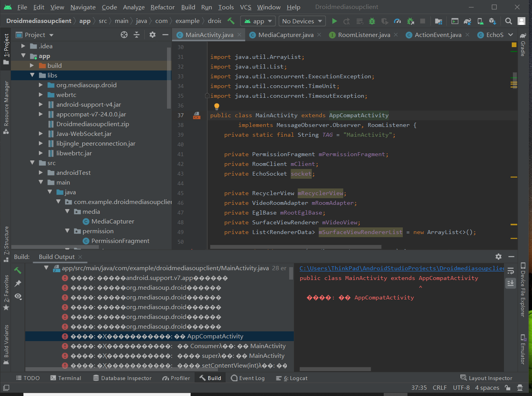This screenshot has width=532, height=396.
Task: Collapse the libs folder
Action: tap(32, 75)
